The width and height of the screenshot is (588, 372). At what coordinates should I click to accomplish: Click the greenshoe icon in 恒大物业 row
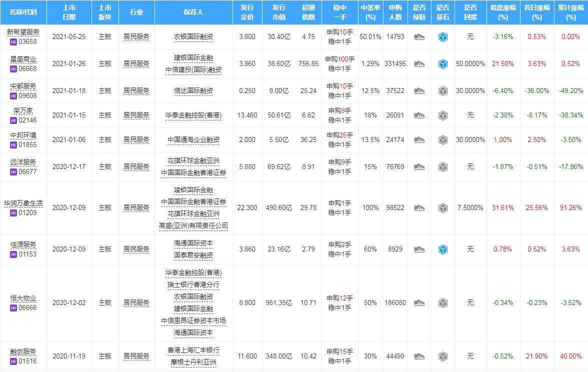[x=419, y=303]
